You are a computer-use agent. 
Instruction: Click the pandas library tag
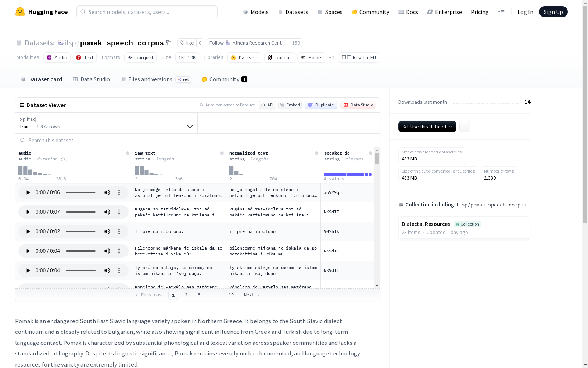point(280,57)
